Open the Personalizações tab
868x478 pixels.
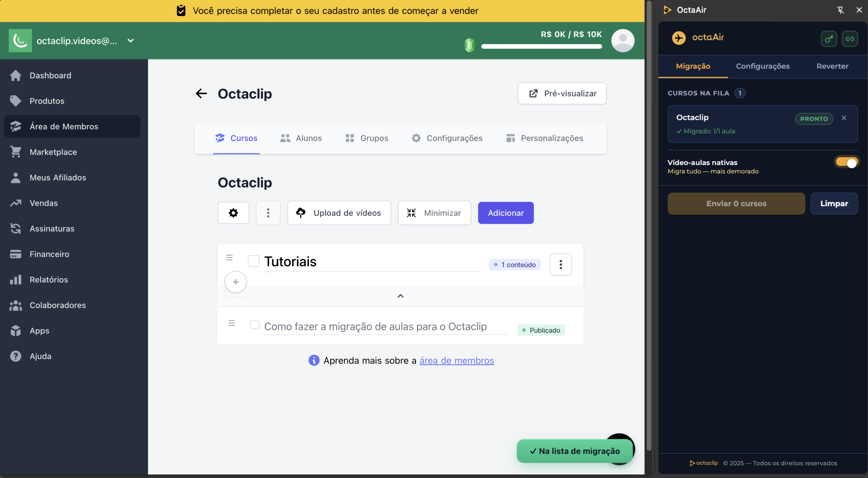pyautogui.click(x=545, y=138)
